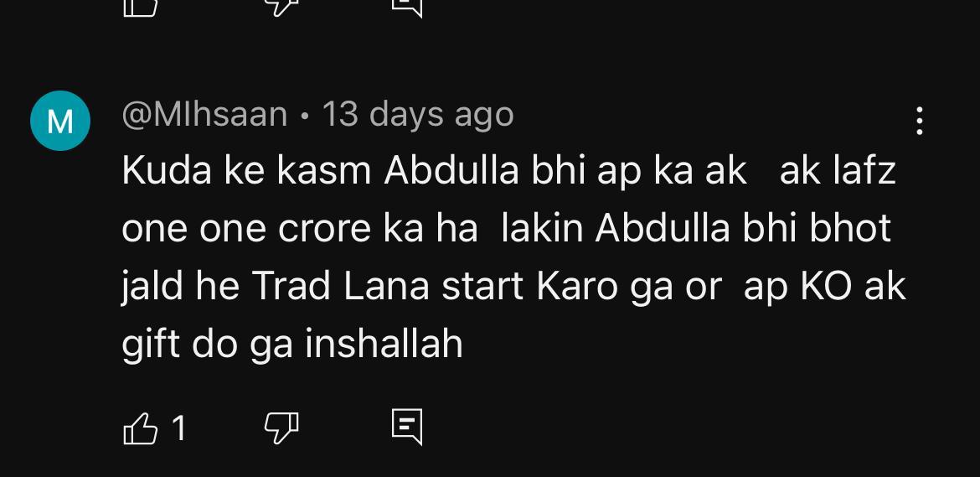Viewport: 980px width, 477px height.
Task: Click the like count "1"
Action: pos(178,429)
